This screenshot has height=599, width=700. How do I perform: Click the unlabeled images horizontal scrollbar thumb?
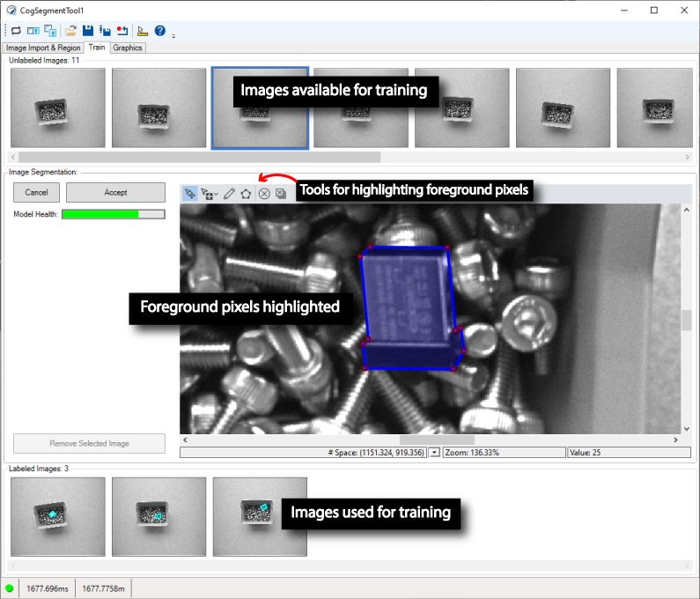point(199,157)
